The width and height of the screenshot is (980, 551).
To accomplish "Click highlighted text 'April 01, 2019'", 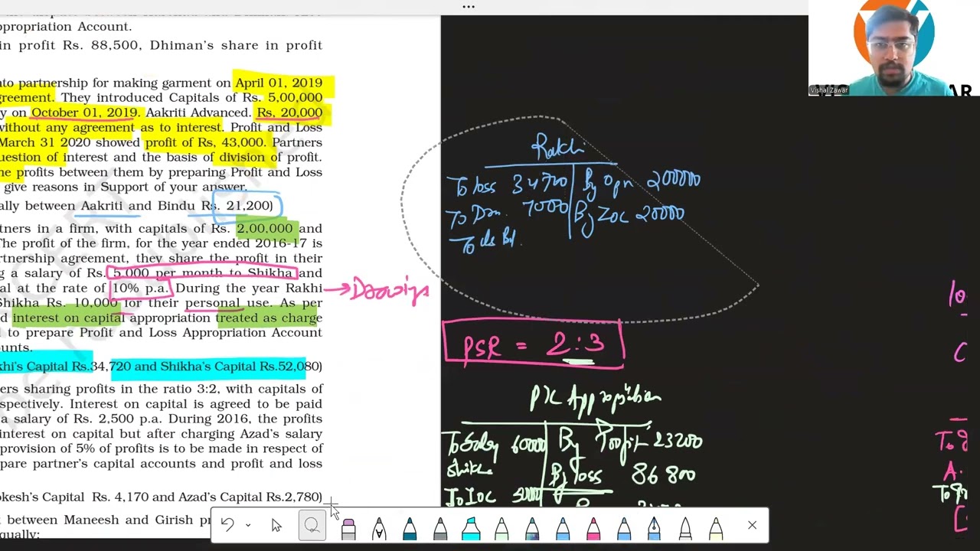I will coord(279,83).
